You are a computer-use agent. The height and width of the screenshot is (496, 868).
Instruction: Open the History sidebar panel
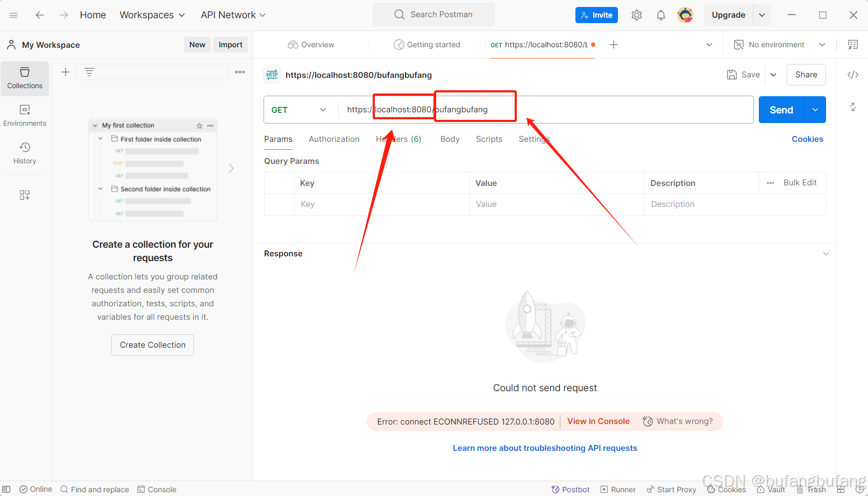coord(25,154)
